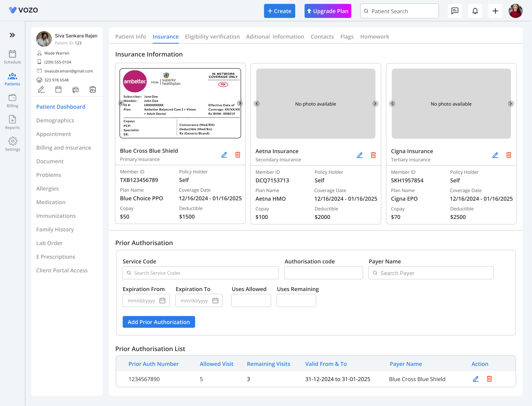Click the clipboard chart icon for Siva

92,89
